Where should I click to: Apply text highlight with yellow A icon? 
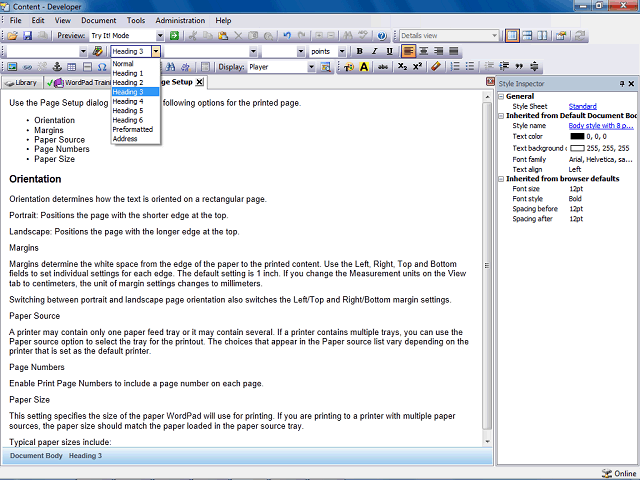tap(364, 67)
